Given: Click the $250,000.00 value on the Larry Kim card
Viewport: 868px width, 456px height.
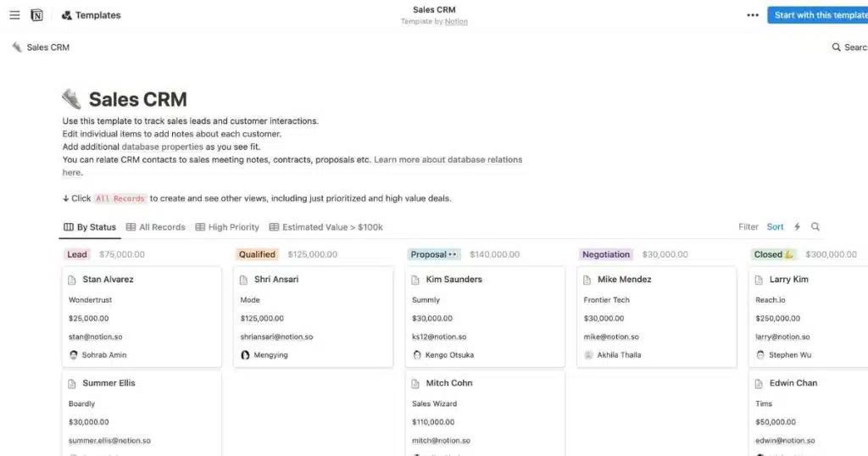Looking at the screenshot, I should (x=777, y=318).
